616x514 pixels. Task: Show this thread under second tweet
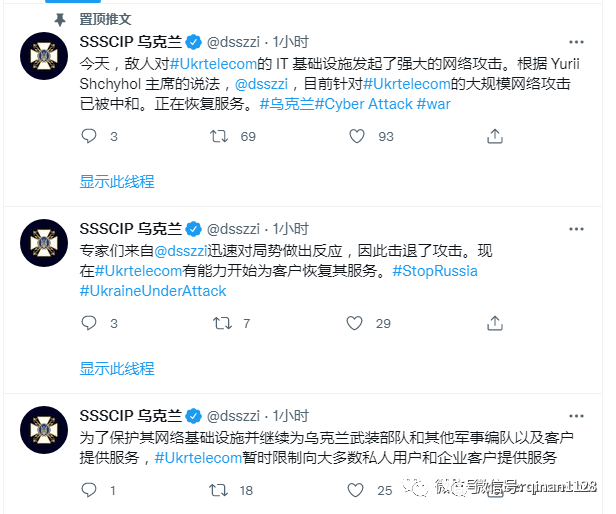[117, 369]
